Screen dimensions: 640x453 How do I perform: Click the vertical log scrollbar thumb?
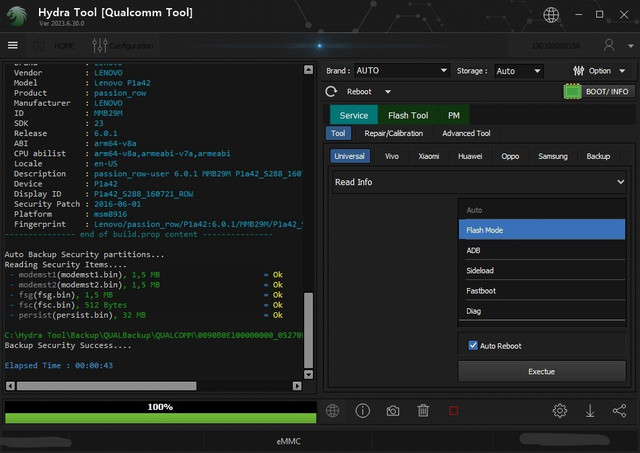click(x=309, y=330)
